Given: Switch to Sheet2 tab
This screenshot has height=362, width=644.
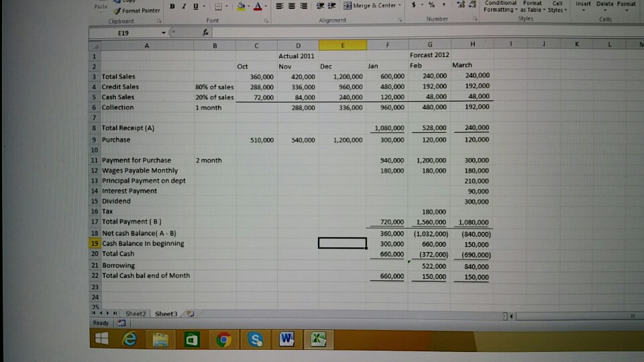Looking at the screenshot, I should (x=136, y=314).
